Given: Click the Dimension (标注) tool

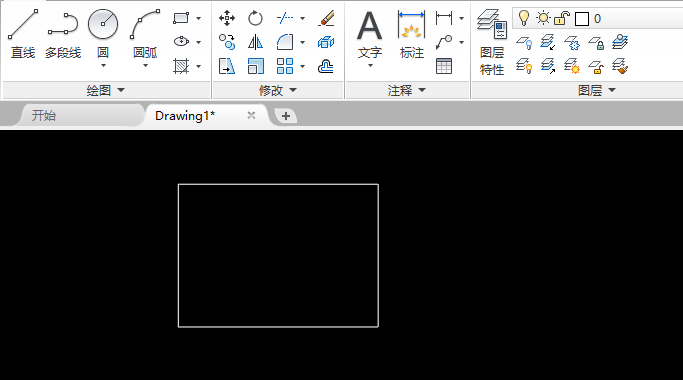Looking at the screenshot, I should pyautogui.click(x=412, y=35).
